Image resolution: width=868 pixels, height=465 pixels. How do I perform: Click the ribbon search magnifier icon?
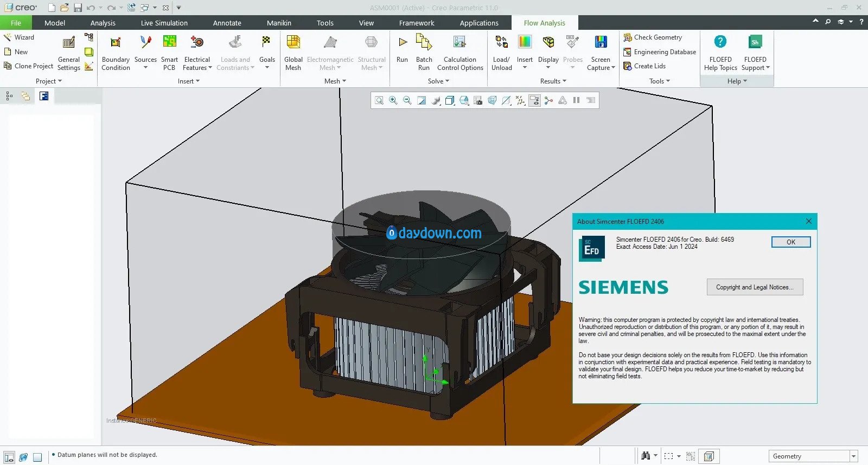[828, 22]
